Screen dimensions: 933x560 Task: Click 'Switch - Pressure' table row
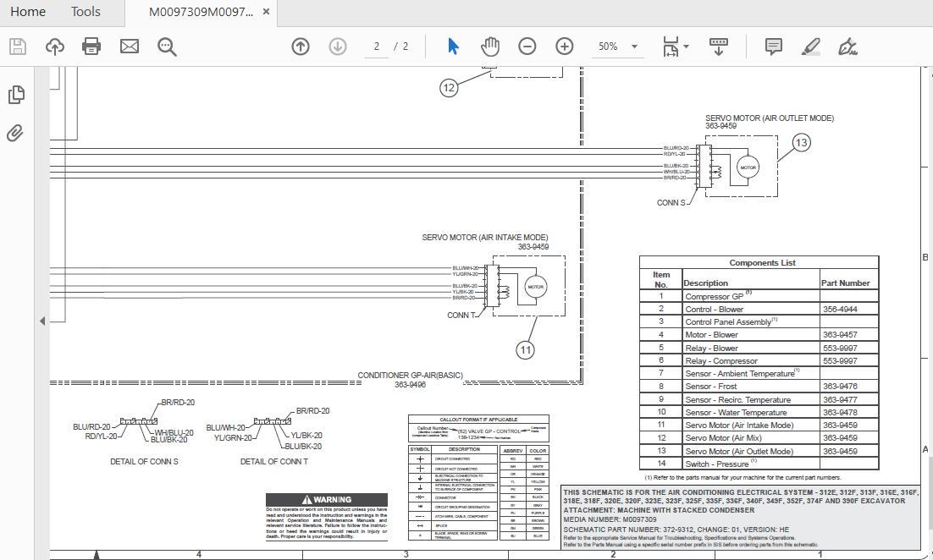tap(759, 464)
